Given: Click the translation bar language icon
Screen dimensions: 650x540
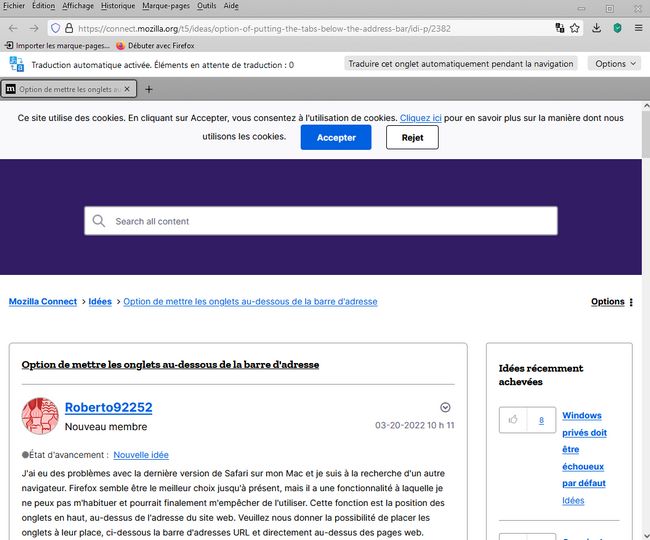Looking at the screenshot, I should (17, 64).
